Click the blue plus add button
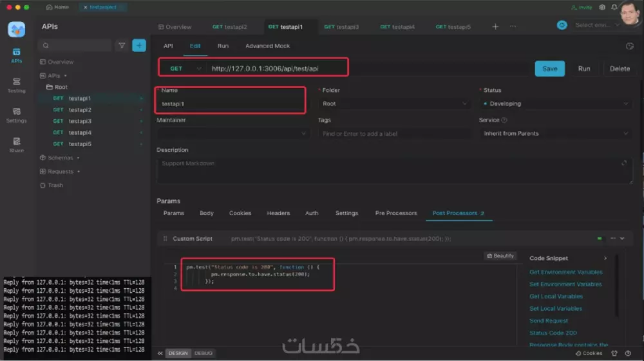 click(x=139, y=46)
